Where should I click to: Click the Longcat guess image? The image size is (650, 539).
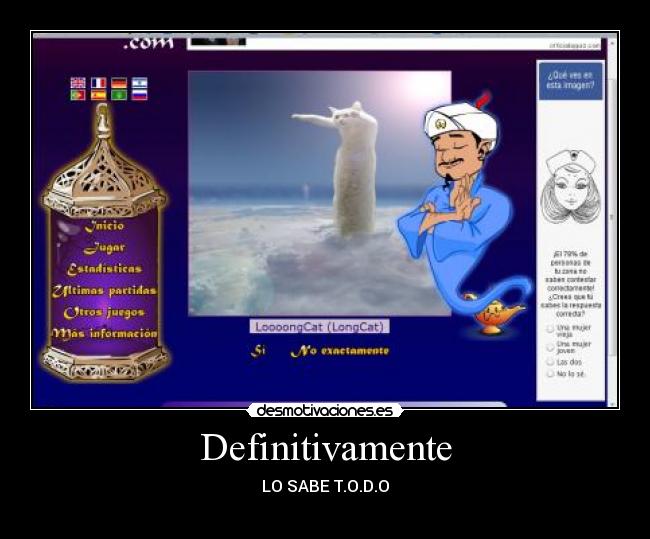click(x=320, y=193)
